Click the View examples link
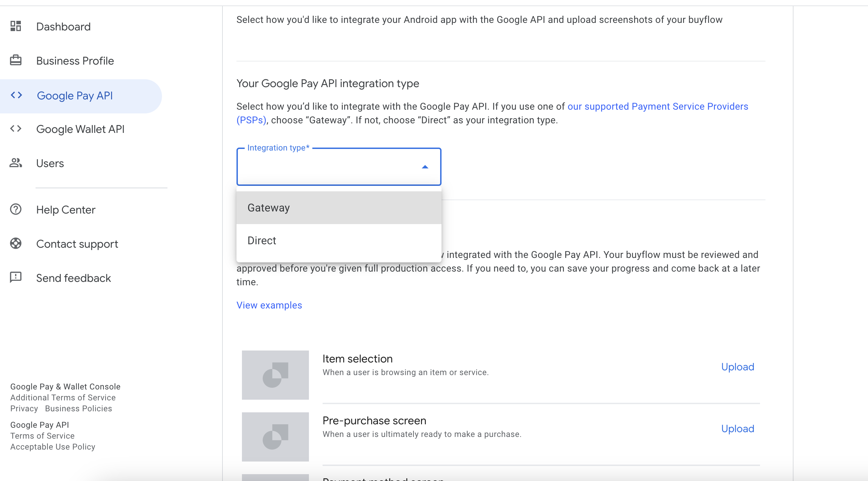This screenshot has height=481, width=868. pyautogui.click(x=269, y=305)
